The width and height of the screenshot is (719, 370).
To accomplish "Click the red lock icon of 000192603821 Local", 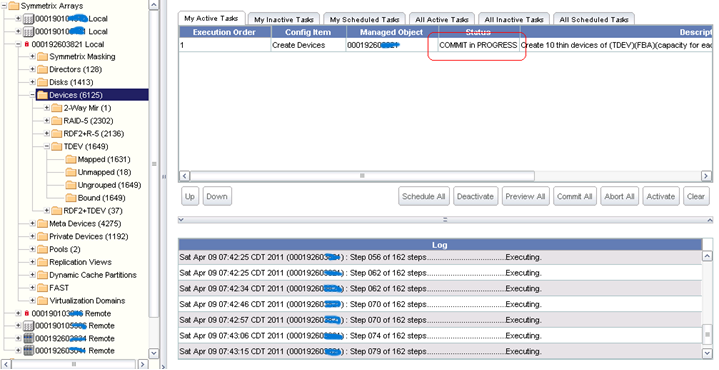I will (27, 44).
